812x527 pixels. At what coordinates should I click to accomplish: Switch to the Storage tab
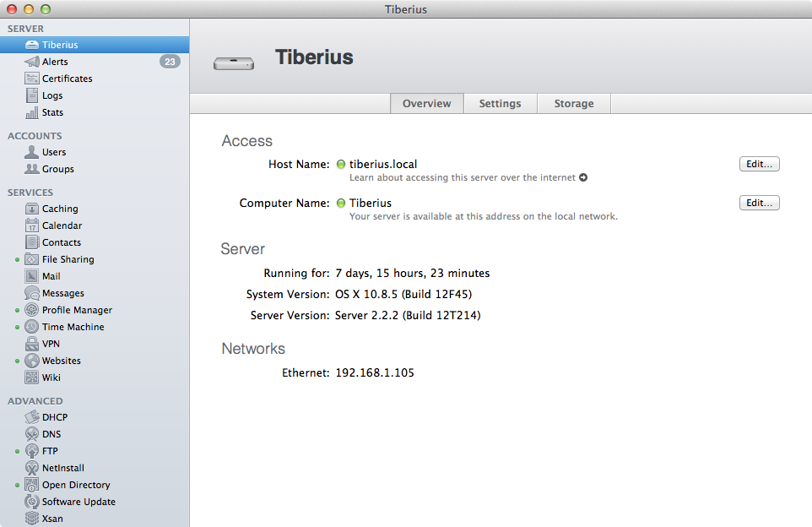pos(574,104)
